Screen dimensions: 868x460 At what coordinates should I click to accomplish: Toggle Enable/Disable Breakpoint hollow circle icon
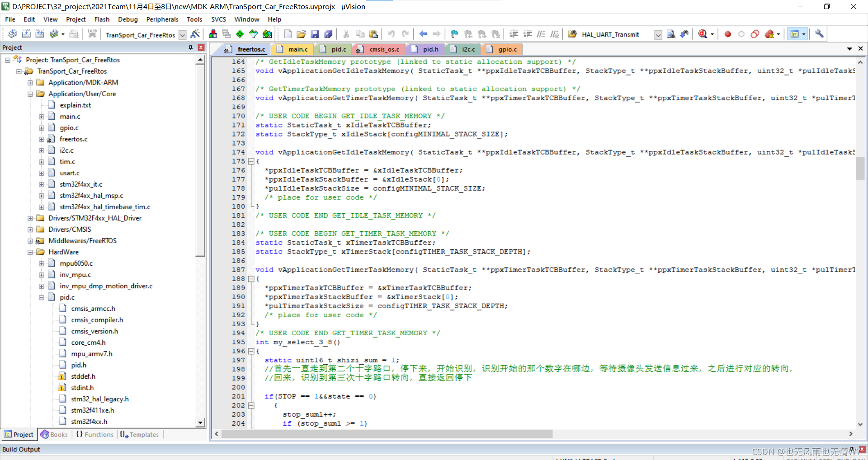click(741, 34)
